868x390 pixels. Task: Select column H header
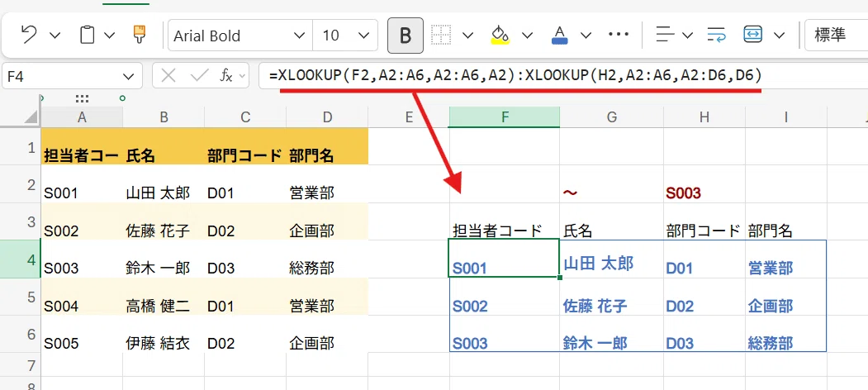pyautogui.click(x=704, y=117)
